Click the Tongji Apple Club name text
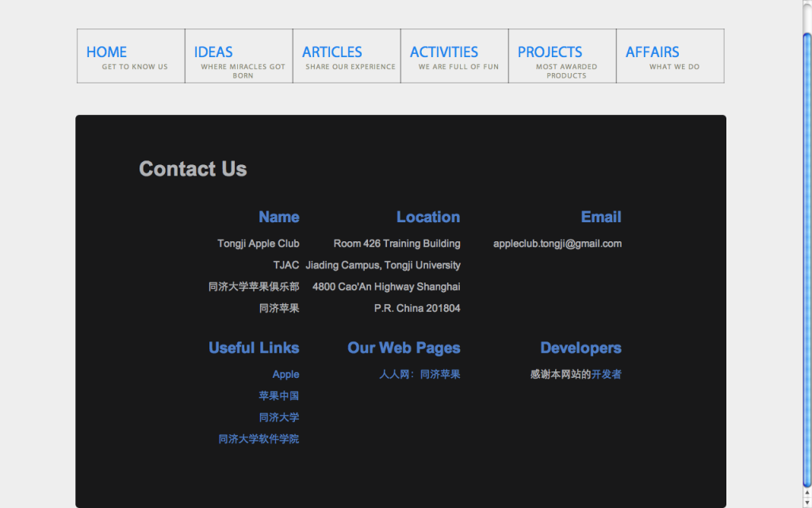This screenshot has width=812, height=508. [x=259, y=244]
